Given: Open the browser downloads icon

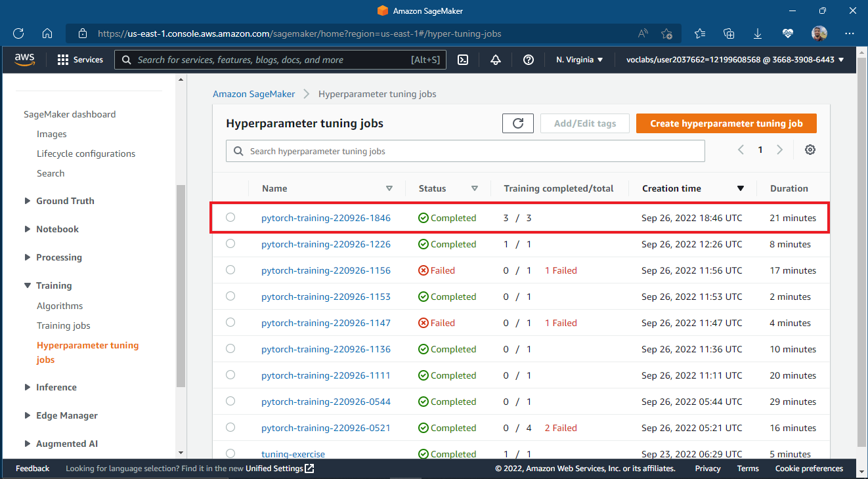Looking at the screenshot, I should click(758, 33).
